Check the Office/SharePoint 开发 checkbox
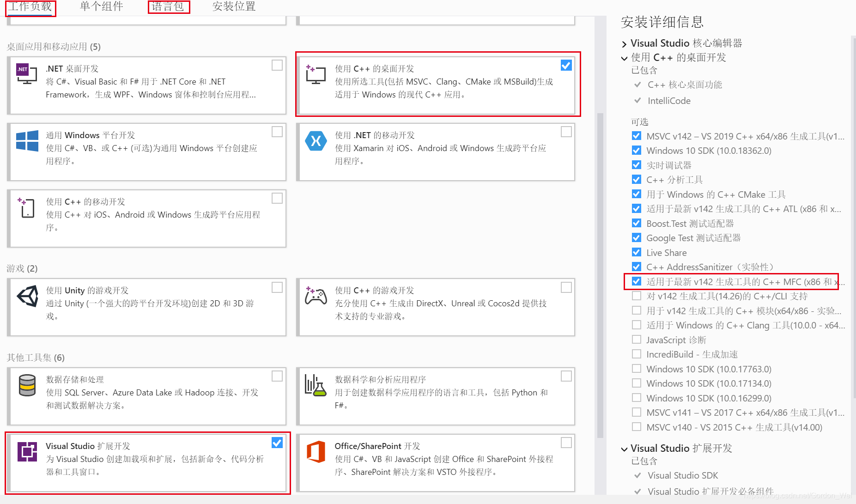This screenshot has height=504, width=856. coord(566,443)
